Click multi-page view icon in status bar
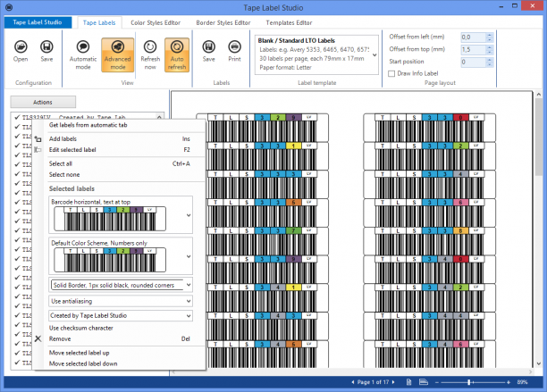Viewport: 547px width, 392px height. [424, 382]
